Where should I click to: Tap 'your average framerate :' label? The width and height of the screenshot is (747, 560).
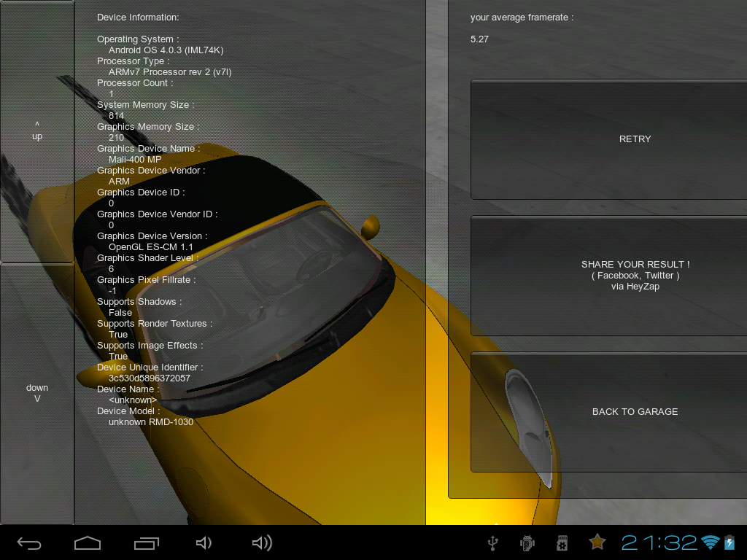point(522,17)
